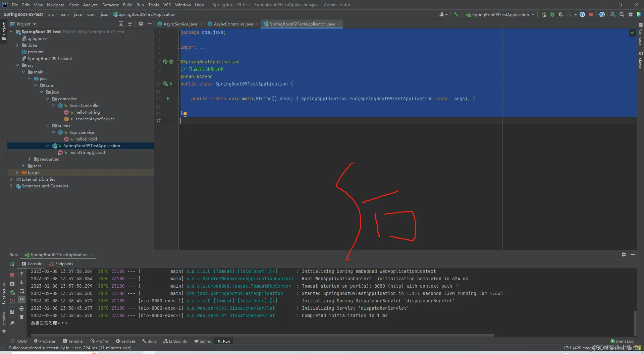Viewport: 644px width, 354px height.
Task: Click the green Debug bug icon
Action: (x=552, y=14)
